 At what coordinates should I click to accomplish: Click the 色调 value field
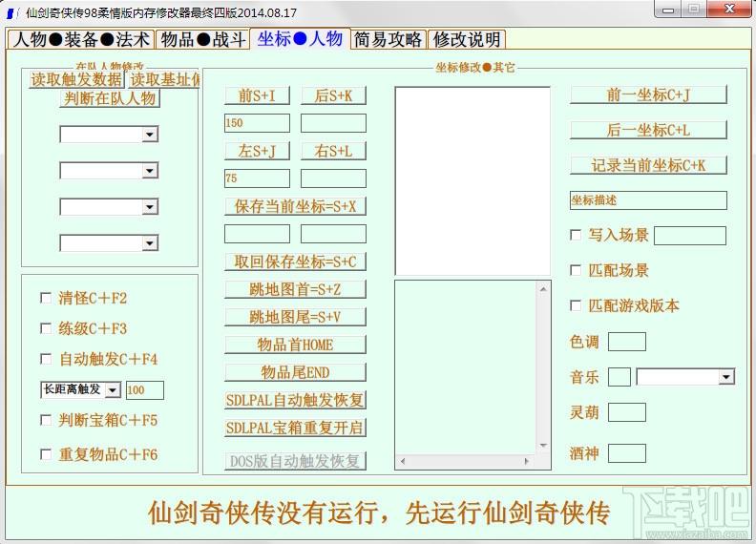click(627, 342)
